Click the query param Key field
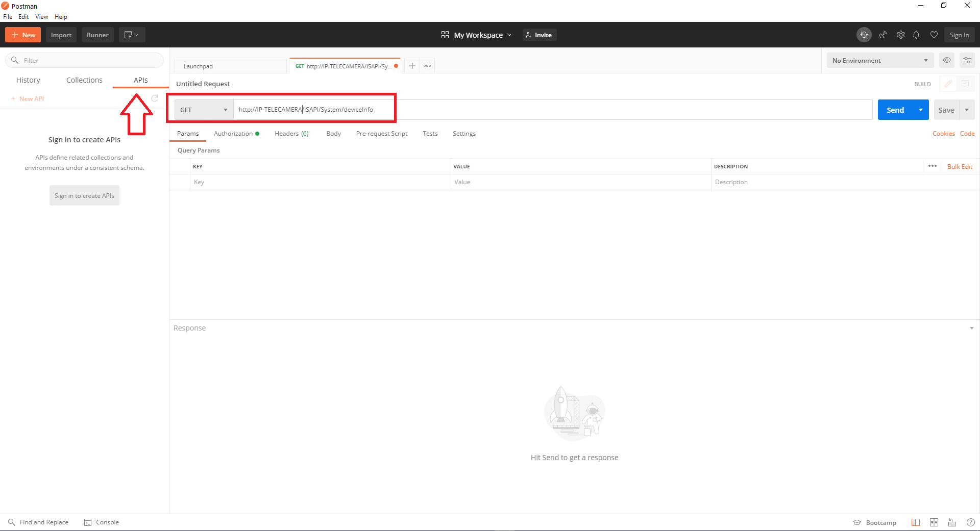The image size is (980, 531). [321, 182]
